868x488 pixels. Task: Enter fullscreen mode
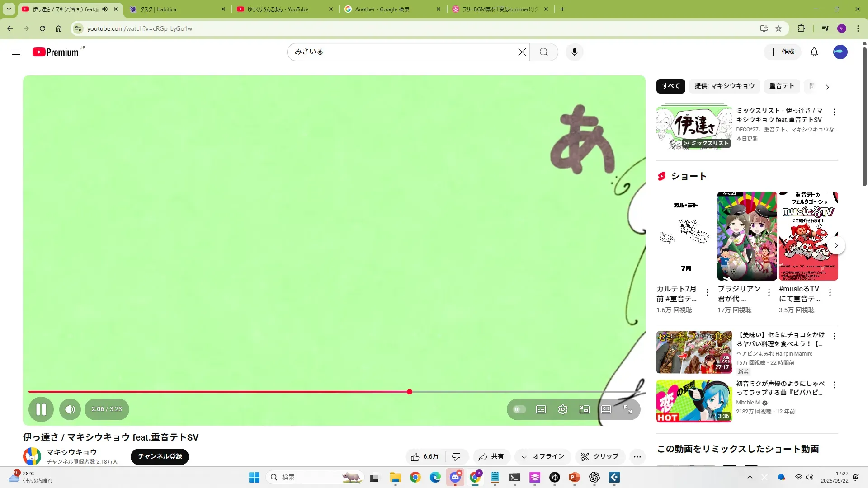tap(628, 409)
